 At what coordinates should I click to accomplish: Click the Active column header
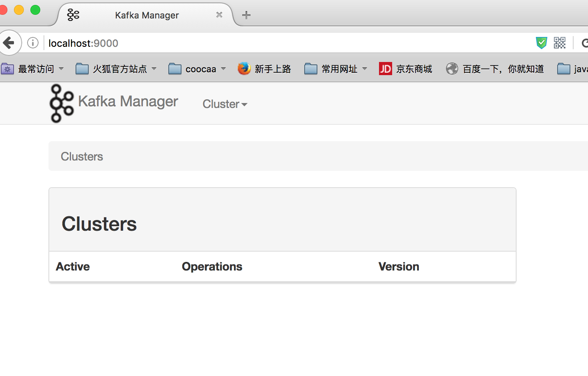click(x=73, y=266)
